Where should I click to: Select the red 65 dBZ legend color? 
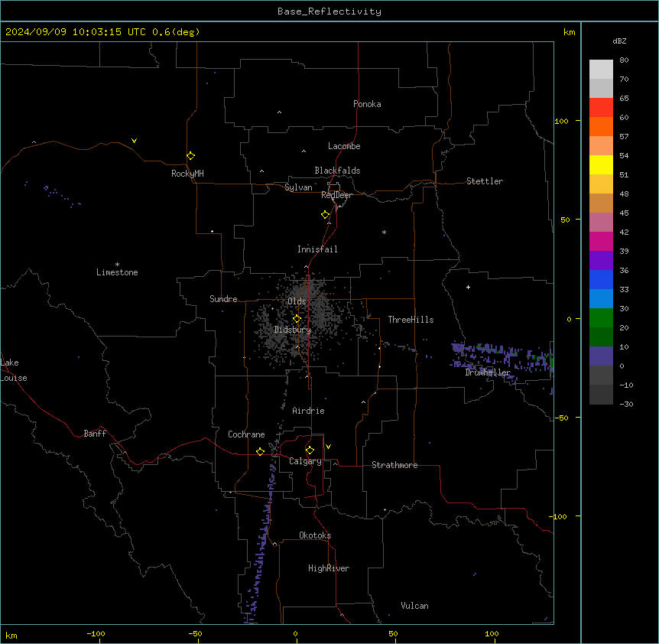[x=601, y=108]
